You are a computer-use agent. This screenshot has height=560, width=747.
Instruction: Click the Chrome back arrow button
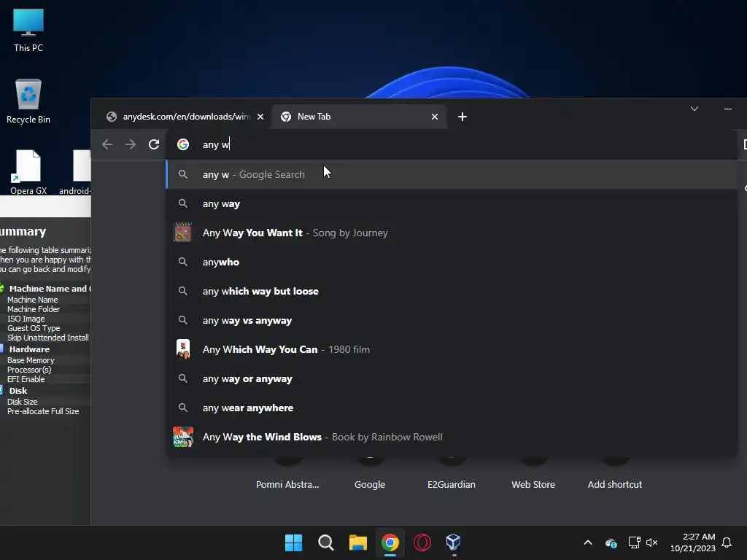(107, 144)
